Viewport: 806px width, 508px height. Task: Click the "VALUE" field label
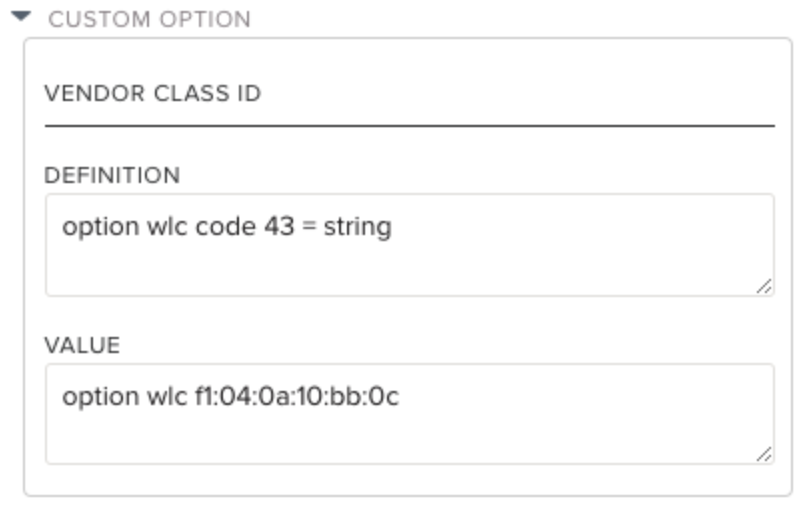coord(82,345)
